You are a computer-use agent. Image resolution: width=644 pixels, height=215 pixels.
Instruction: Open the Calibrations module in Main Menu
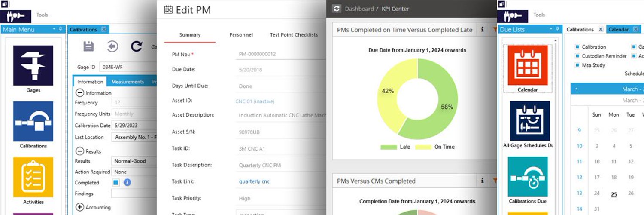click(x=33, y=121)
